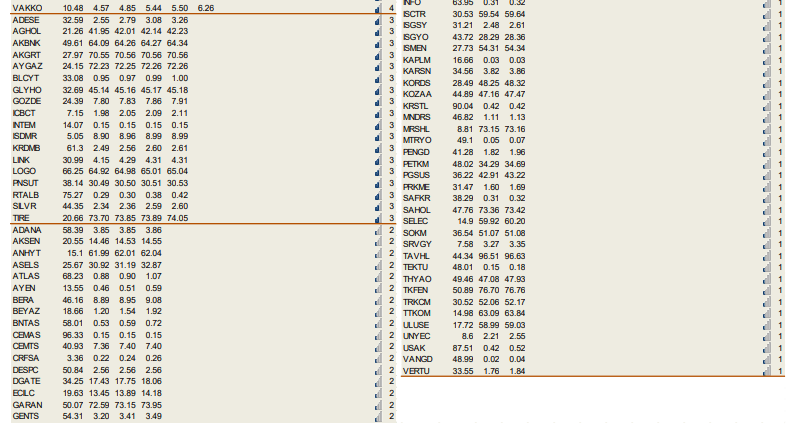
Task: Open the TTKOM row chart icon
Action: (766, 314)
